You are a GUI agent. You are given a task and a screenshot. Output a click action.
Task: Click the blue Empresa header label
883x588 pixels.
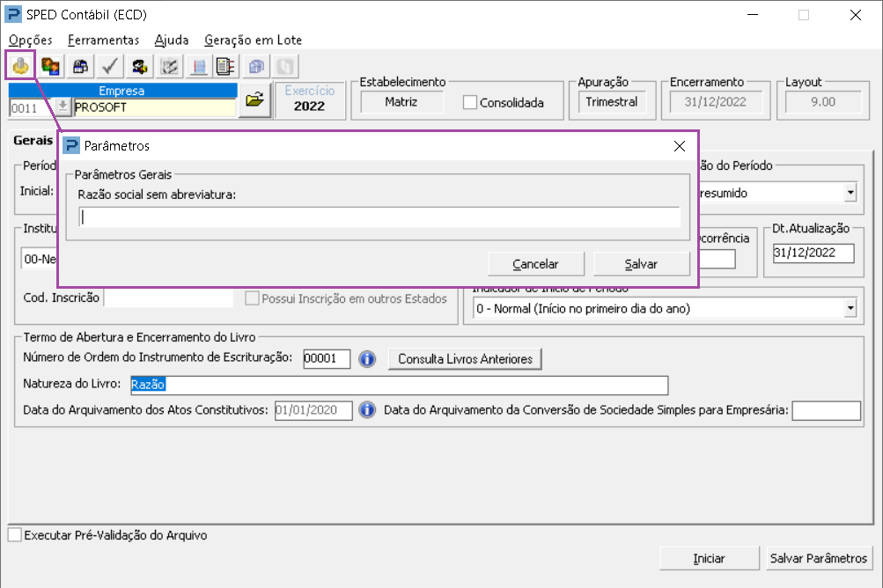click(122, 91)
